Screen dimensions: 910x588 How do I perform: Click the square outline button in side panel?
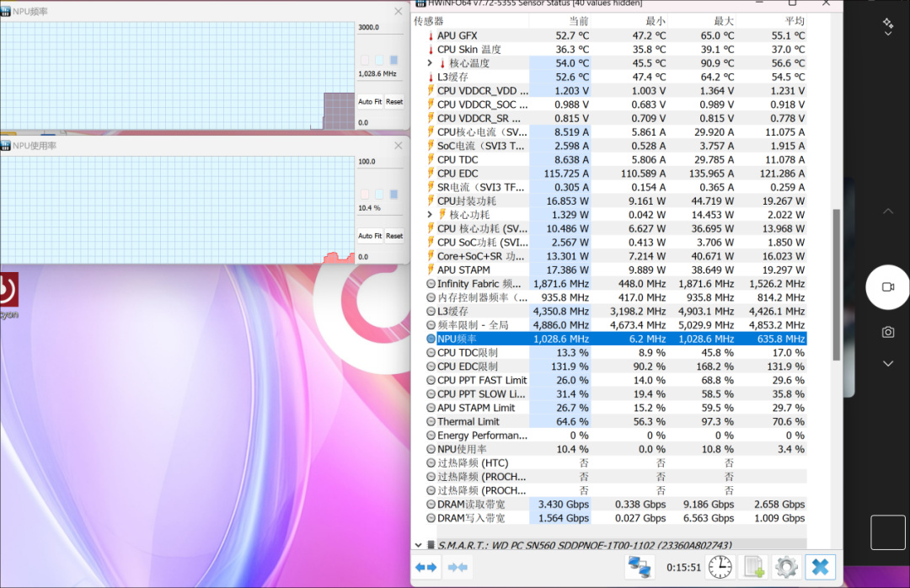tap(887, 532)
